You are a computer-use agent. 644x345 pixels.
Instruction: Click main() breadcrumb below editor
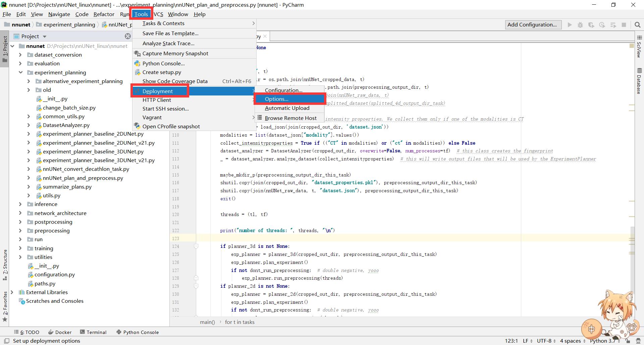click(x=207, y=322)
